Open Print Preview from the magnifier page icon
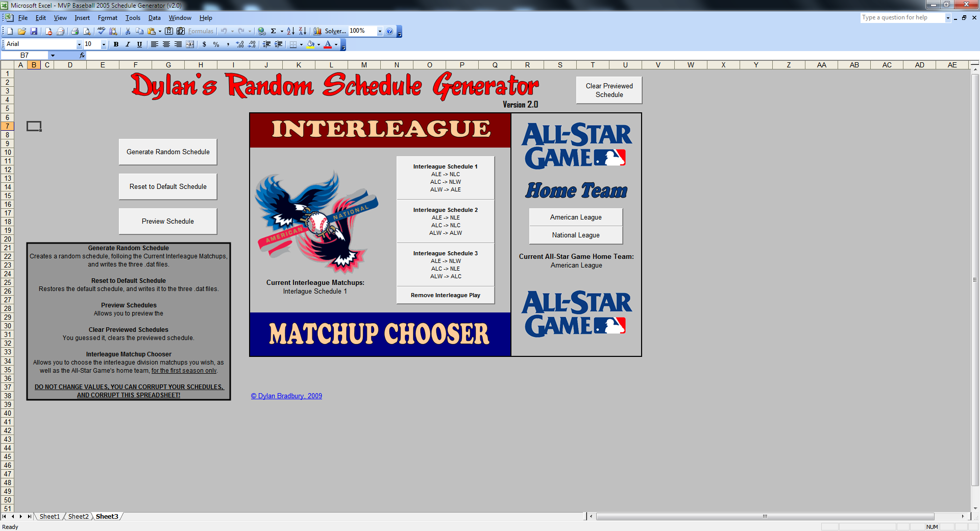This screenshot has height=531, width=980. [x=87, y=31]
